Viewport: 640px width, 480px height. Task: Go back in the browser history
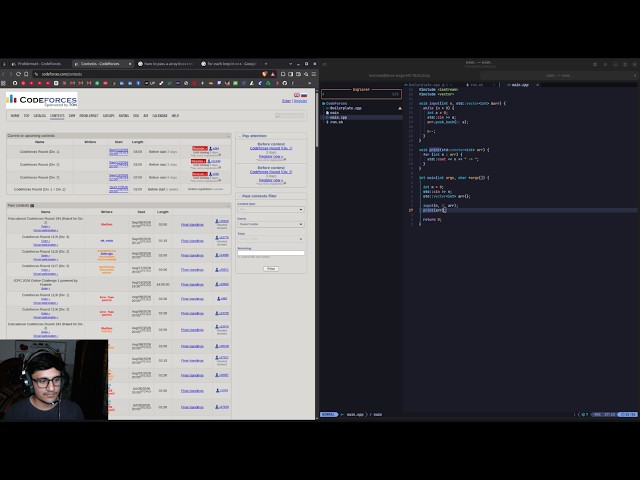click(x=4, y=74)
